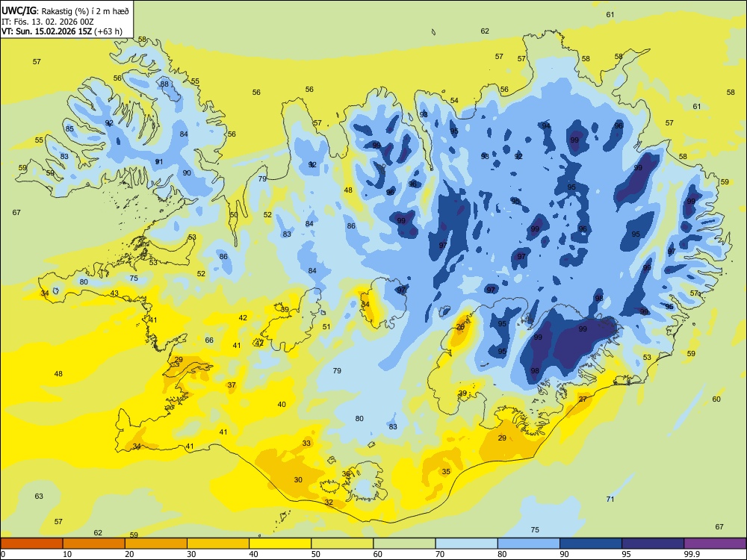Click the map humidity value '27'
Image resolution: width=747 pixels, height=560 pixels.
[583, 399]
